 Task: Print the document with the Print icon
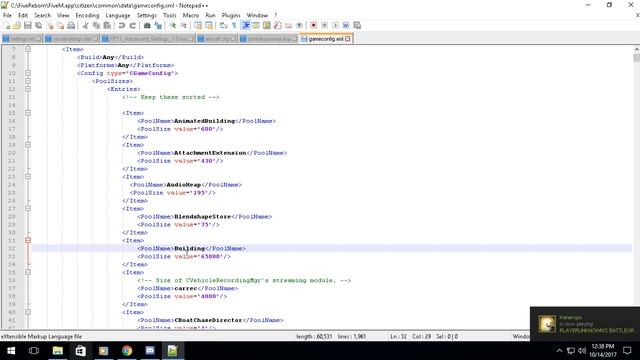[x=71, y=25]
